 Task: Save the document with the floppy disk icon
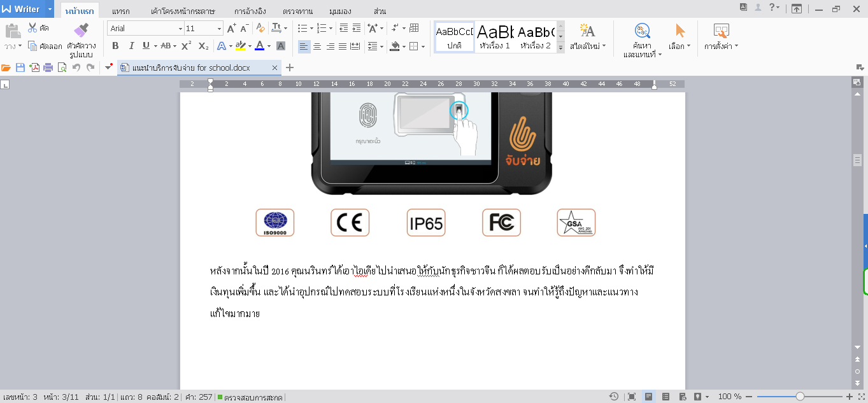[20, 67]
